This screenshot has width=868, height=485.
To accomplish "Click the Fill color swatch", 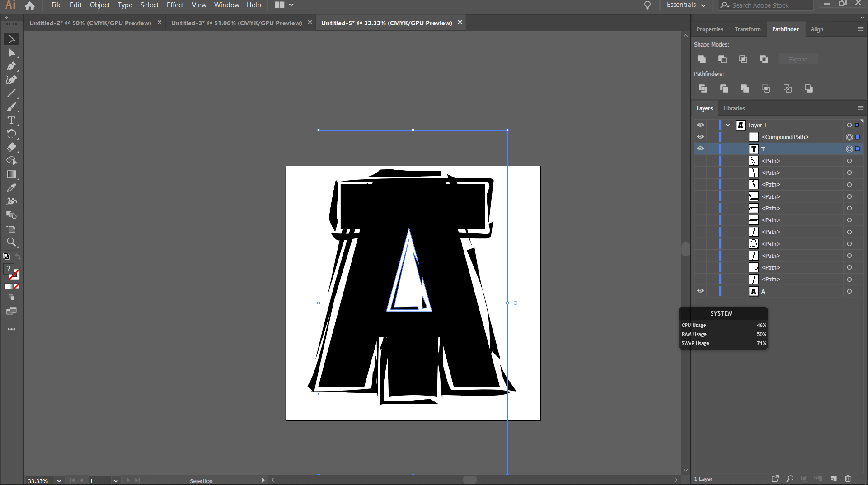I will tap(8, 269).
